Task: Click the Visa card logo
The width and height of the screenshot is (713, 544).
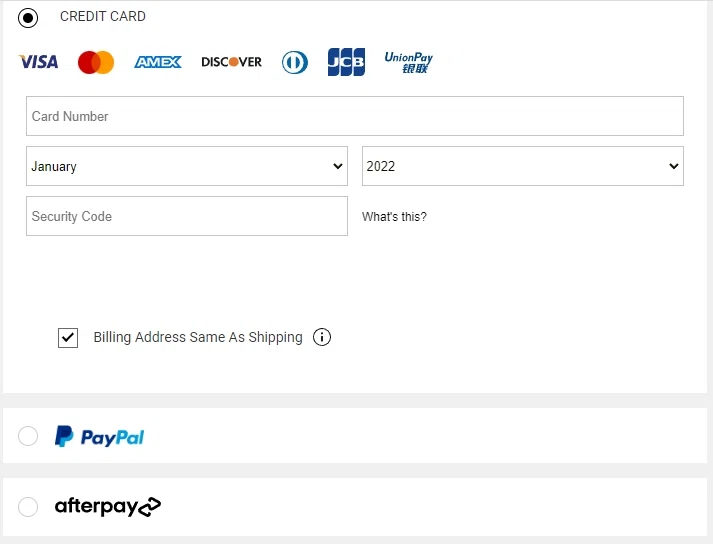Action: [38, 62]
